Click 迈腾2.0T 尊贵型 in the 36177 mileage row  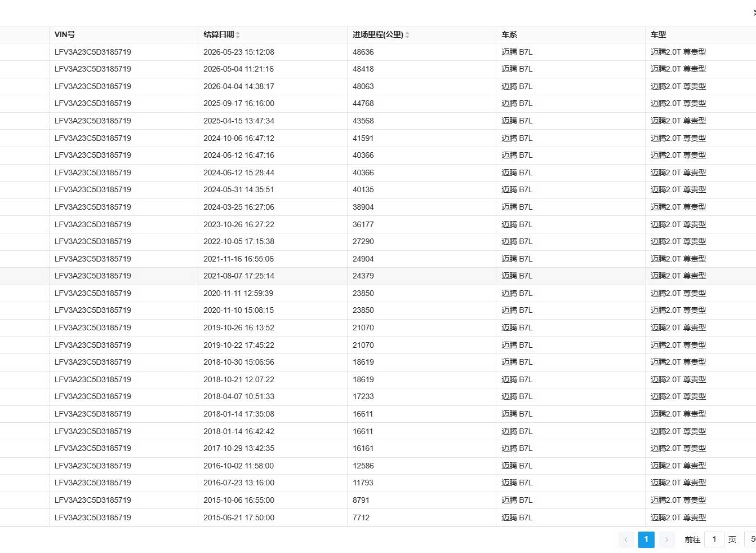pyautogui.click(x=678, y=224)
